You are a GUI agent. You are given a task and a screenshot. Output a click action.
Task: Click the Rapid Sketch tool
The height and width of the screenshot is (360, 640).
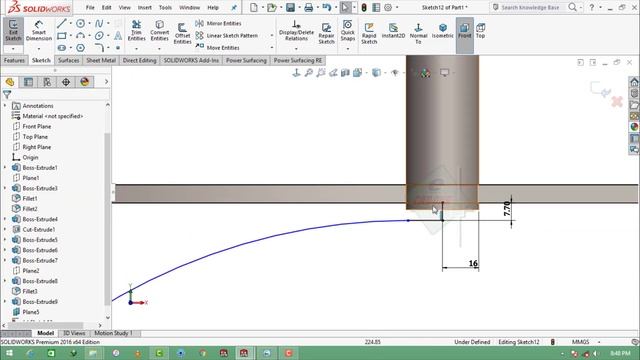[x=369, y=33]
